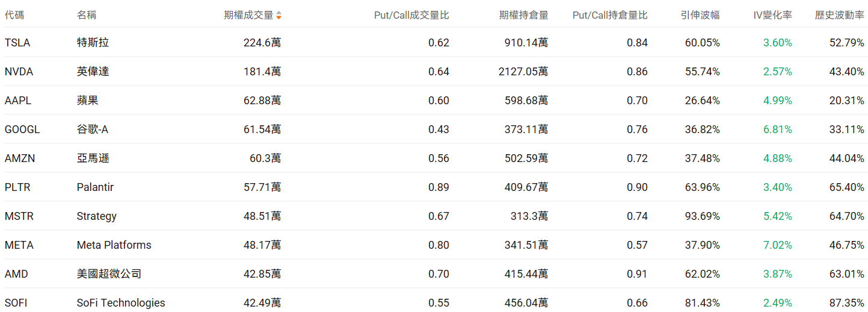Sort by the 期權成交量 column header
Viewport: 868px width, 312px height.
coord(248,15)
